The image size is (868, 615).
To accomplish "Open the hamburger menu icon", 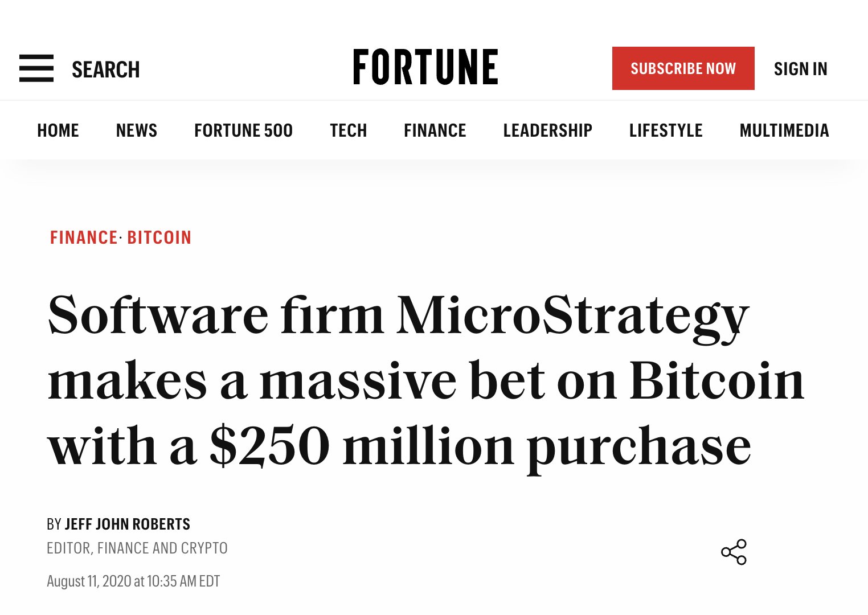I will (x=36, y=68).
